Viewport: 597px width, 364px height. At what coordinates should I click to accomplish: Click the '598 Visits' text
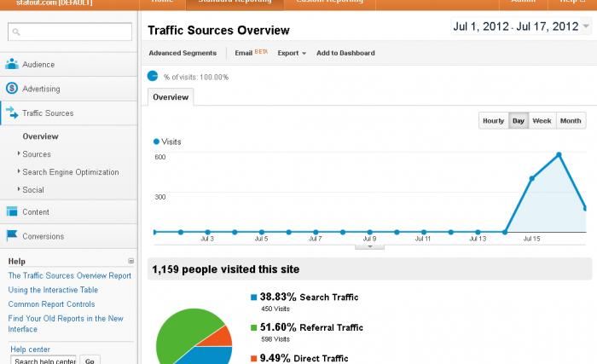click(275, 339)
